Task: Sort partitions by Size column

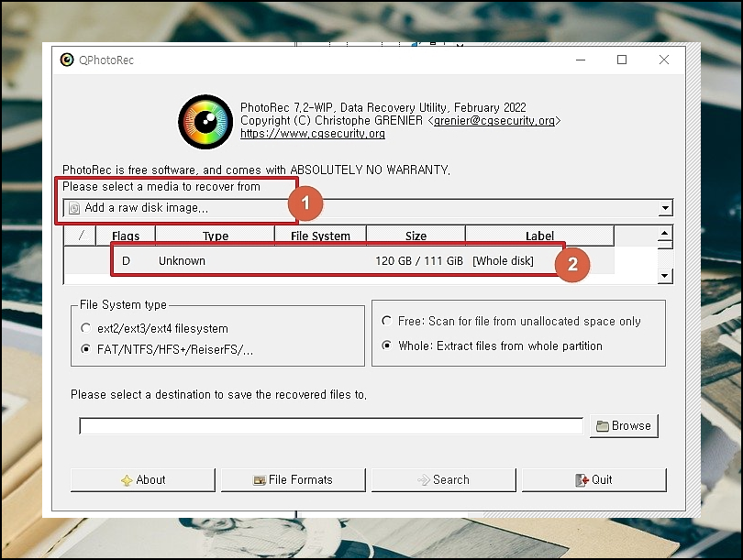Action: (416, 236)
